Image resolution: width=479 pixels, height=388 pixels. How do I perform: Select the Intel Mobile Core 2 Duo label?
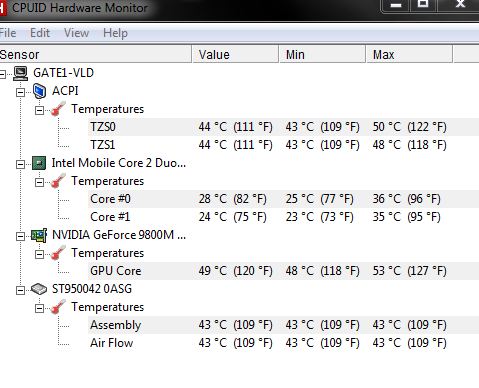[x=119, y=163]
